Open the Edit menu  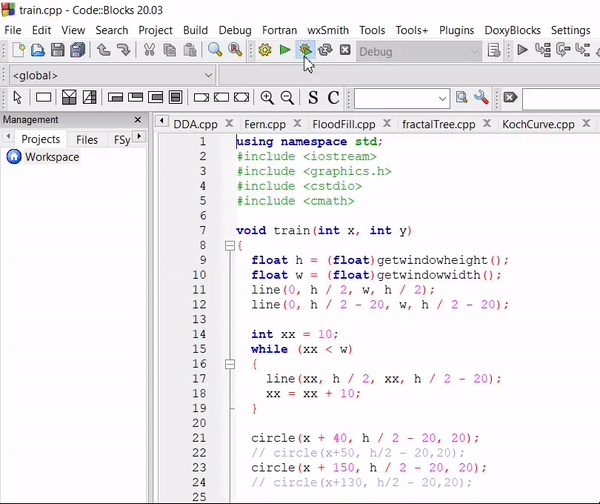41,30
